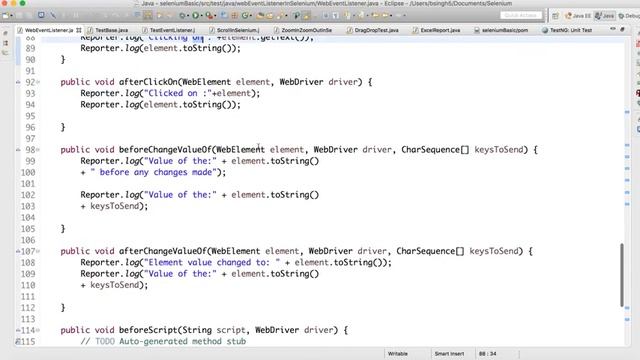Switch to the Java EE perspective
Image resolution: width=640 pixels, height=360 pixels.
[x=578, y=16]
